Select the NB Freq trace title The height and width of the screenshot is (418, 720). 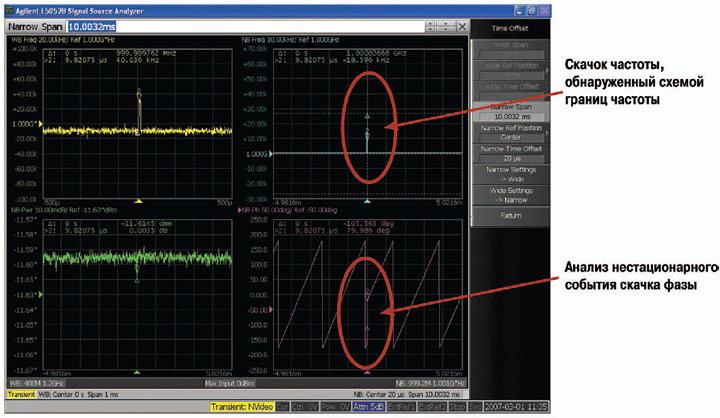pyautogui.click(x=290, y=40)
